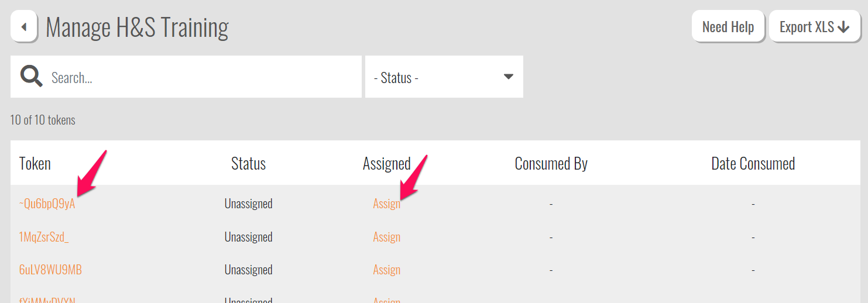
Task: Click the download arrow on Export XLS
Action: click(843, 27)
